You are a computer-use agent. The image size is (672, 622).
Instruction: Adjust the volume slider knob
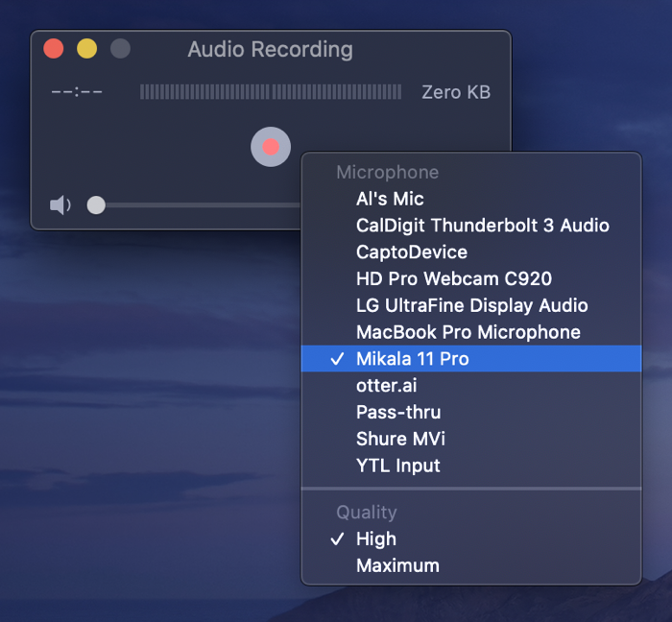pyautogui.click(x=96, y=204)
